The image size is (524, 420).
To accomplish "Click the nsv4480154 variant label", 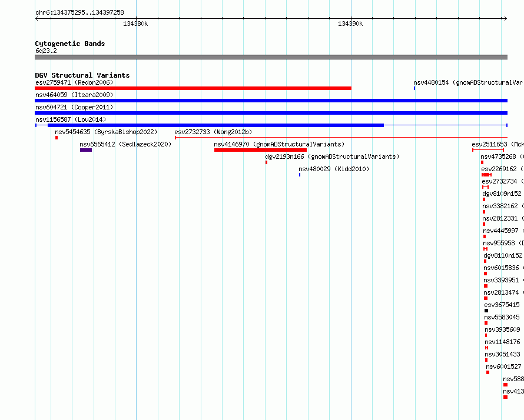I will point(469,82).
